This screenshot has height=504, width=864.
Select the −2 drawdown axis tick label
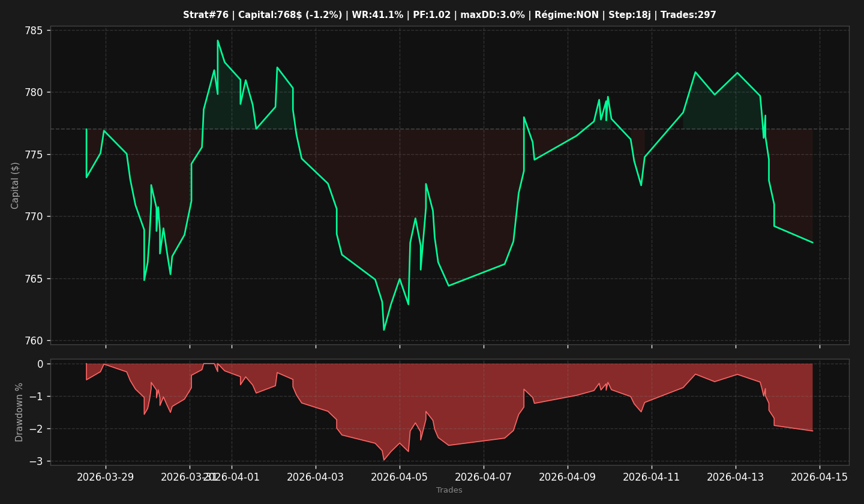pos(36,429)
